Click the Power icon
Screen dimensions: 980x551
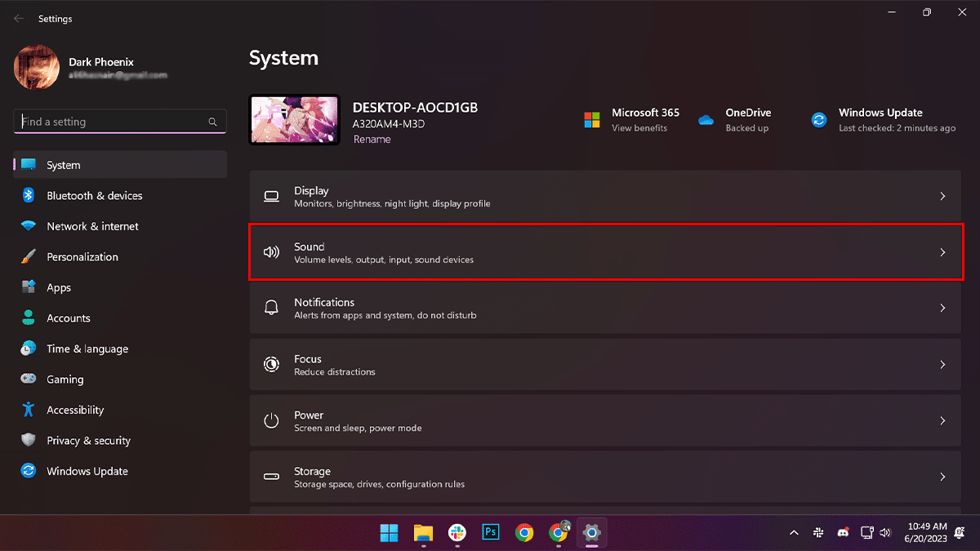(x=271, y=420)
